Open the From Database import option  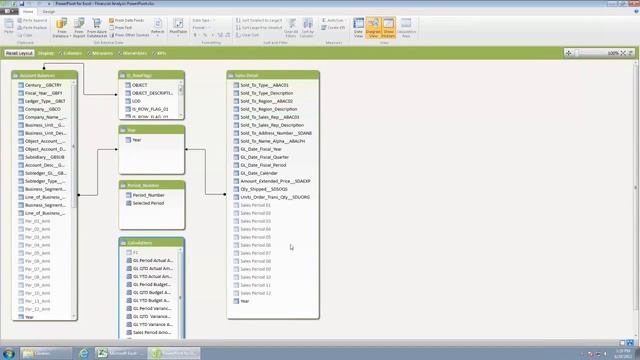62,28
